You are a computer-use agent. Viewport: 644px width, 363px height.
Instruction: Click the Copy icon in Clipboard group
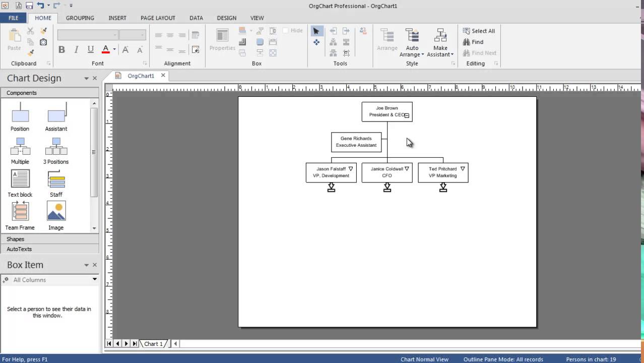[31, 42]
